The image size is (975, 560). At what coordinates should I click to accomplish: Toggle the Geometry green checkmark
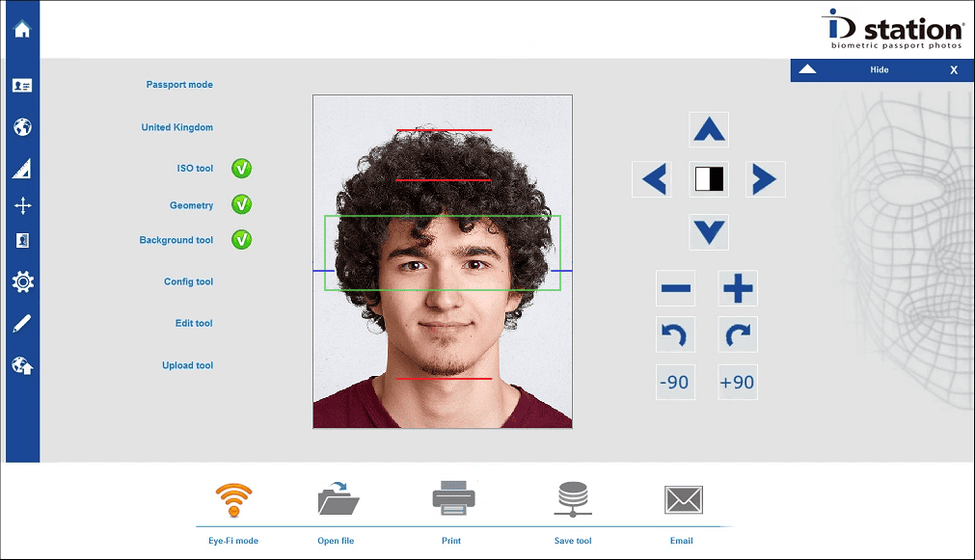click(241, 204)
